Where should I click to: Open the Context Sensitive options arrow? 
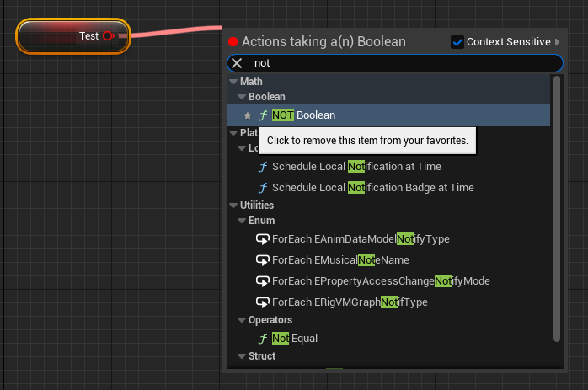tap(557, 42)
